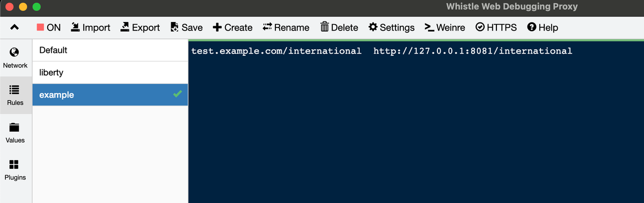Screen dimensions: 644x203
Task: Click the http://127.0.0.1:8081/international target URL
Action: (473, 51)
